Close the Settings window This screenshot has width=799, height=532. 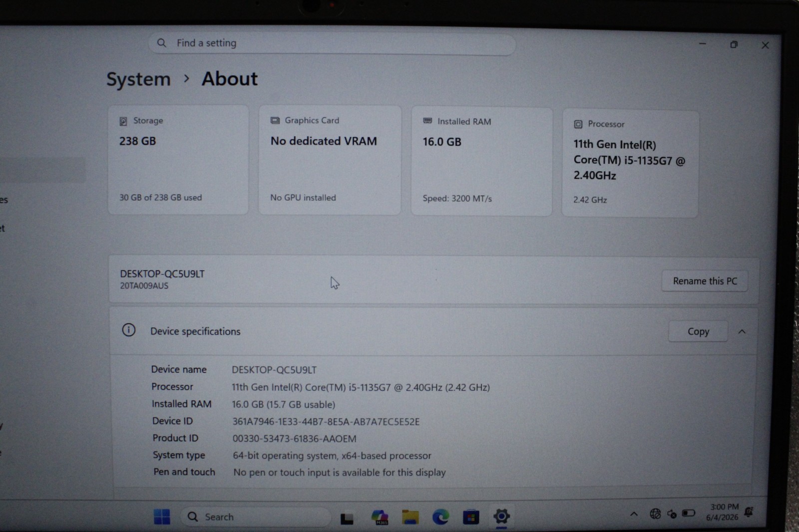coord(765,45)
